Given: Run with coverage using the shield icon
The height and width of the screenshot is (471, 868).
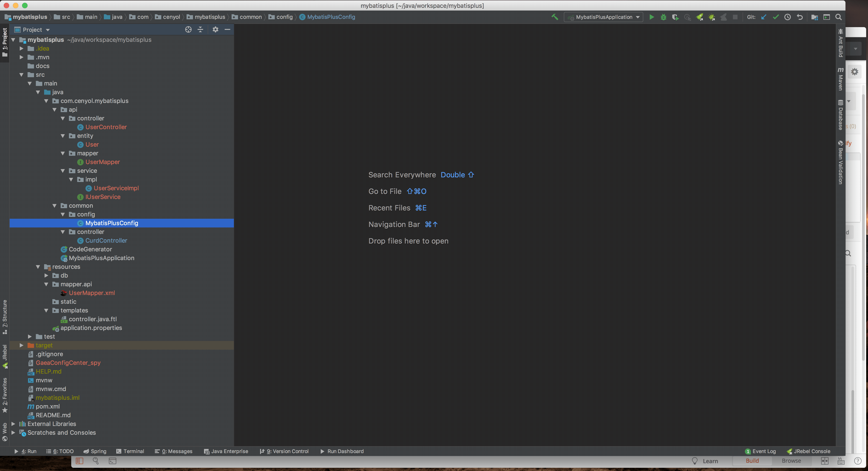Looking at the screenshot, I should click(675, 17).
